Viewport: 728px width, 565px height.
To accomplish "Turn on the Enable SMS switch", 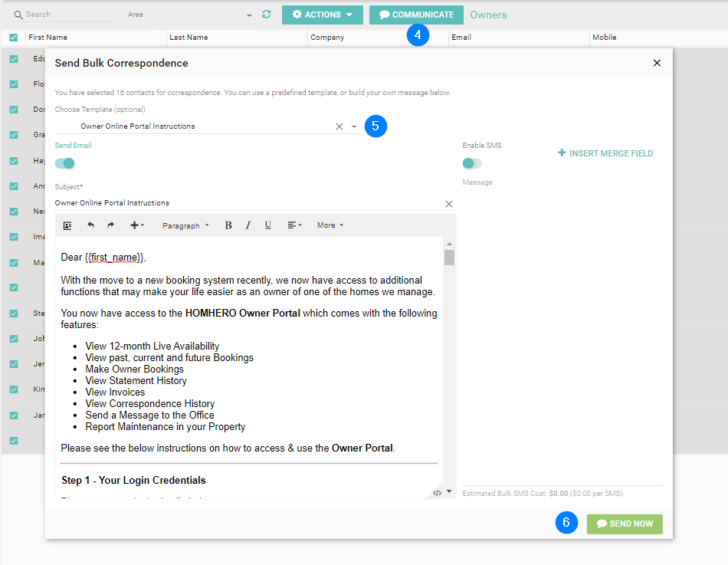I will point(472,163).
